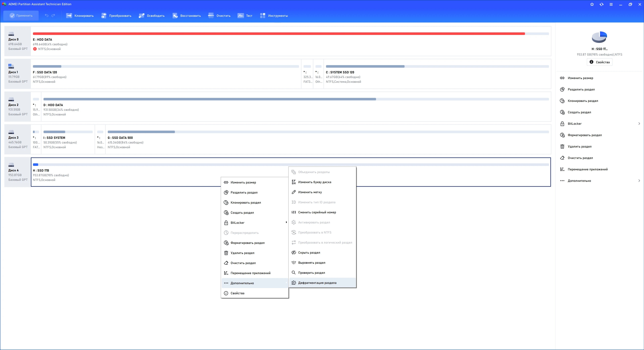Viewport: 644px width, 350px height.
Task: Open the Clone (Клонировать) toolbar icon
Action: [x=69, y=15]
